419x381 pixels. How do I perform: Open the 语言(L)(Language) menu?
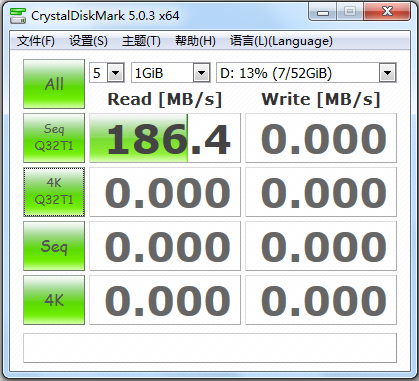point(281,41)
